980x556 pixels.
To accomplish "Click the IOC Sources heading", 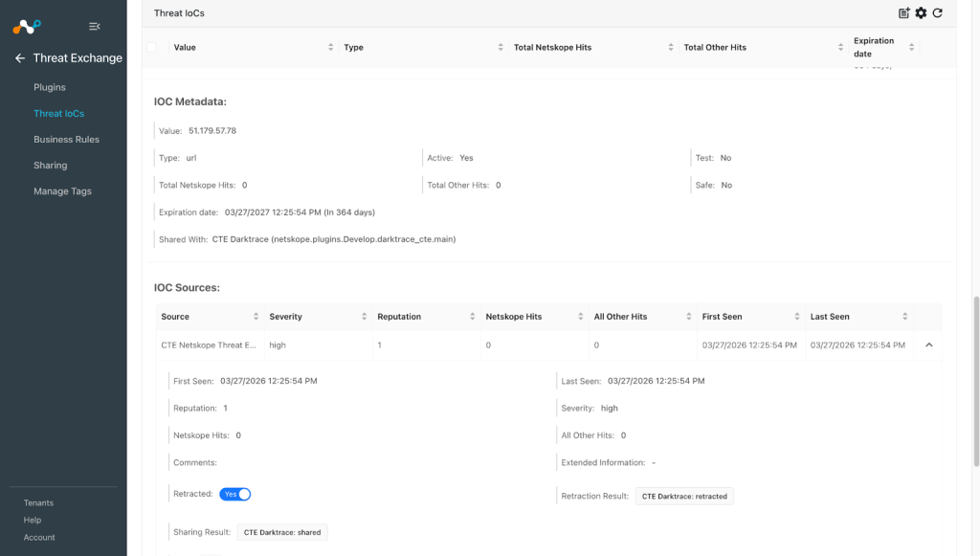I will [x=187, y=288].
